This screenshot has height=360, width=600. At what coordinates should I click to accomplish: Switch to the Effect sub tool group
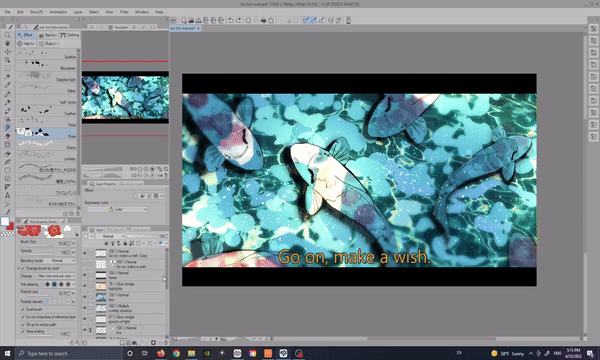[x=26, y=35]
